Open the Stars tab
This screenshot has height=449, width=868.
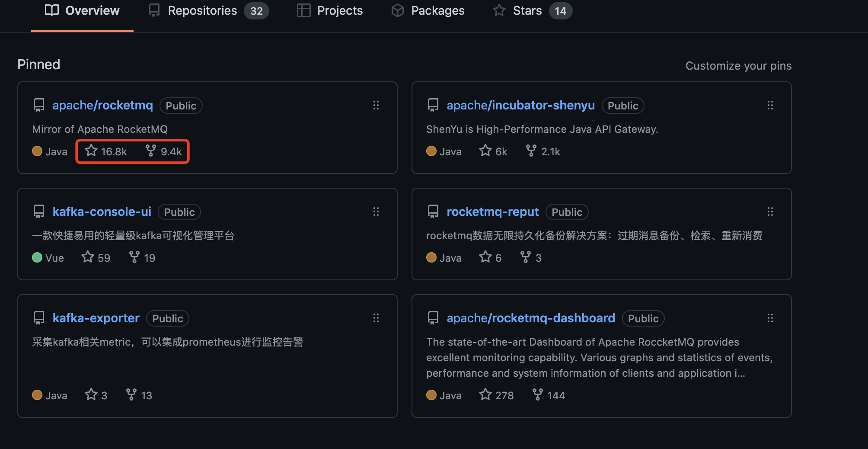533,11
